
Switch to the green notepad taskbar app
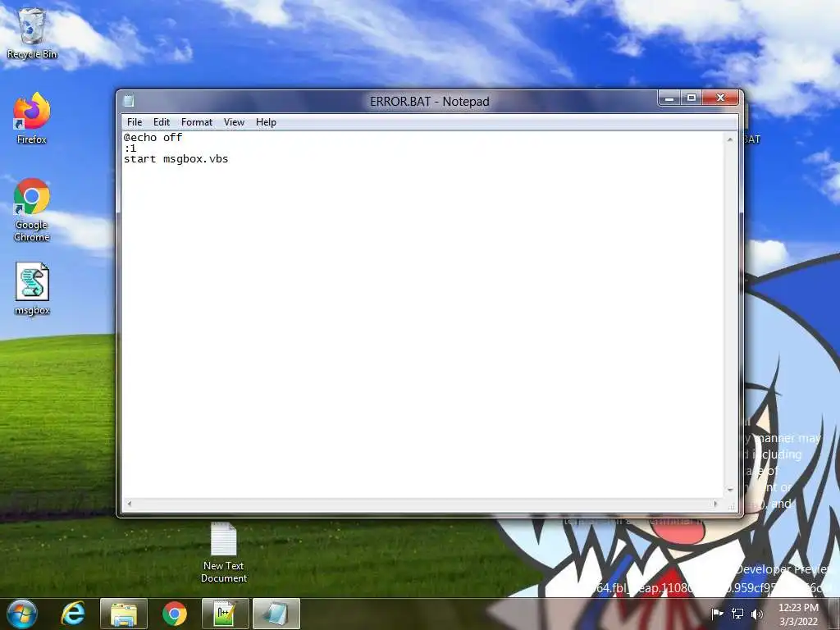click(x=225, y=614)
